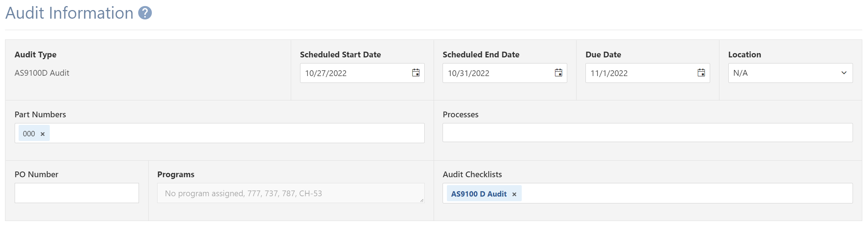This screenshot has width=868, height=226.
Task: Expand the Location dropdown
Action: pyautogui.click(x=790, y=73)
